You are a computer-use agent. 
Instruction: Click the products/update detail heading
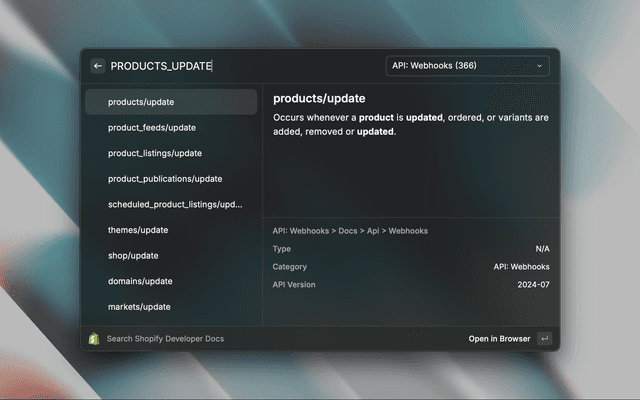319,99
